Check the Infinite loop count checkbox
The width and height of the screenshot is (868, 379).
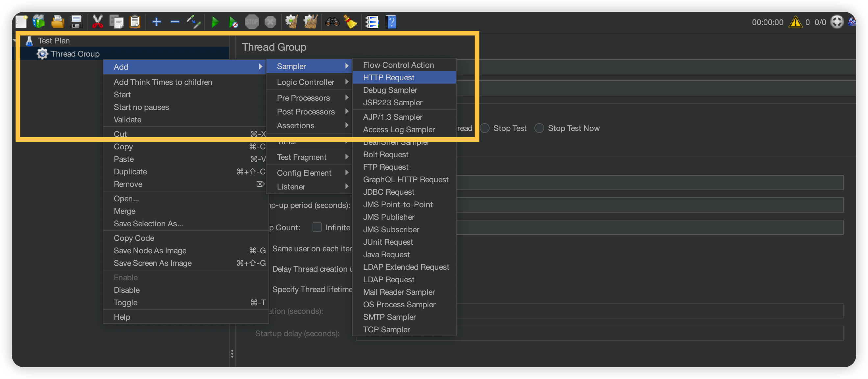coord(317,227)
